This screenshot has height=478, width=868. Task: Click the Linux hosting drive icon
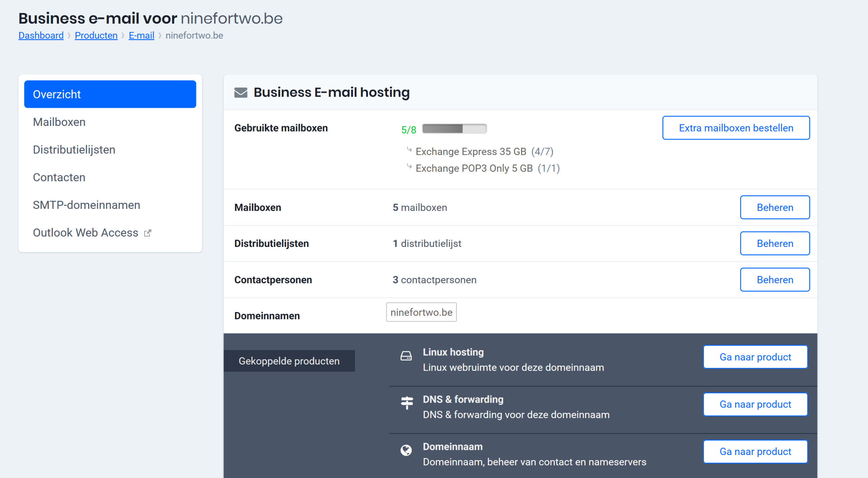406,356
